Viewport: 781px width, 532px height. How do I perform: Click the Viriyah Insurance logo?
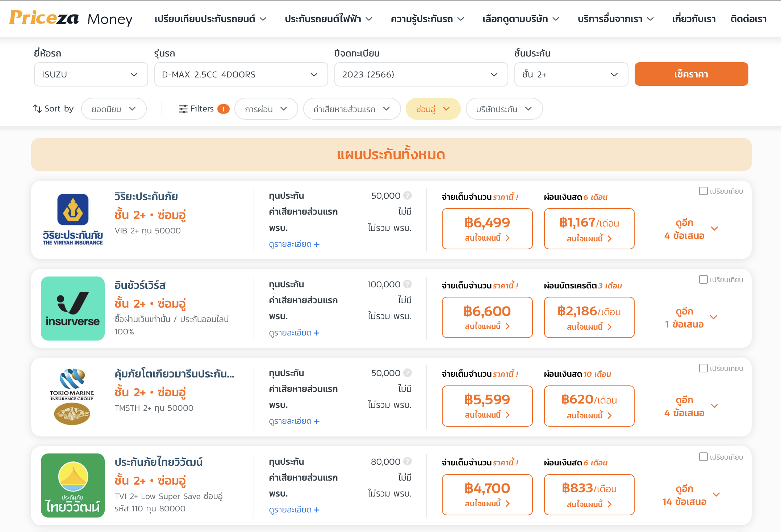coord(73,219)
